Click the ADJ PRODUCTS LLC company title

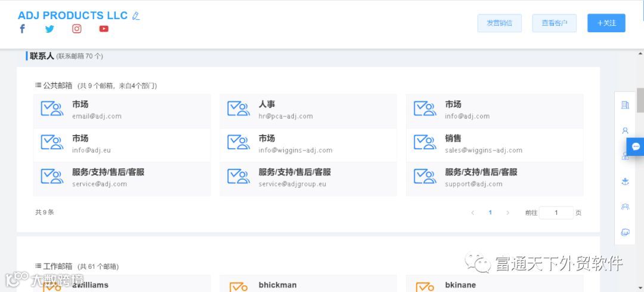pyautogui.click(x=73, y=16)
